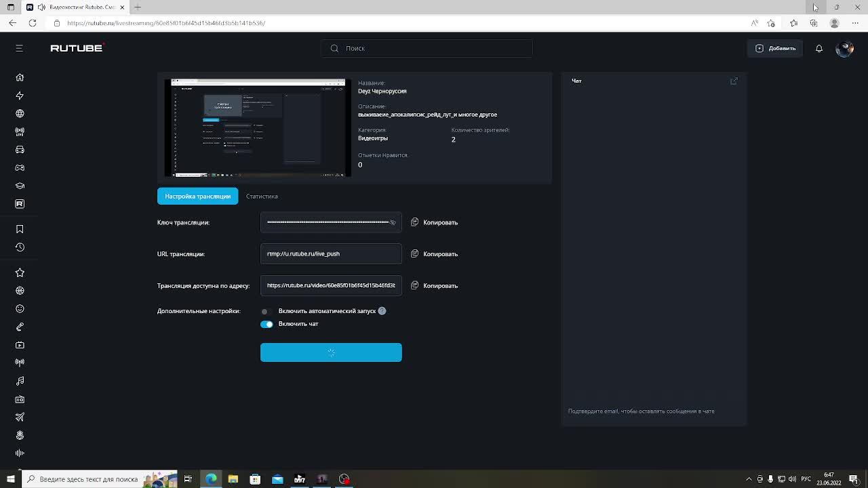Show the hidden stream key eye icon

point(393,222)
